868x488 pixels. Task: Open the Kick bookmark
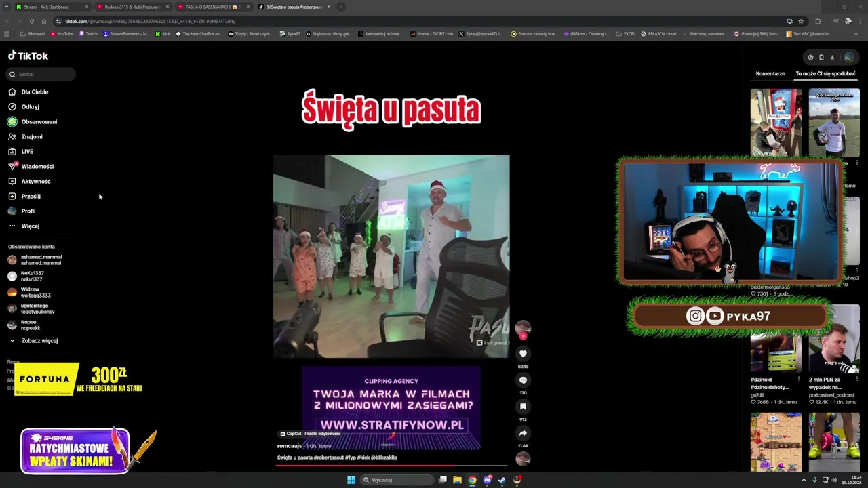163,33
